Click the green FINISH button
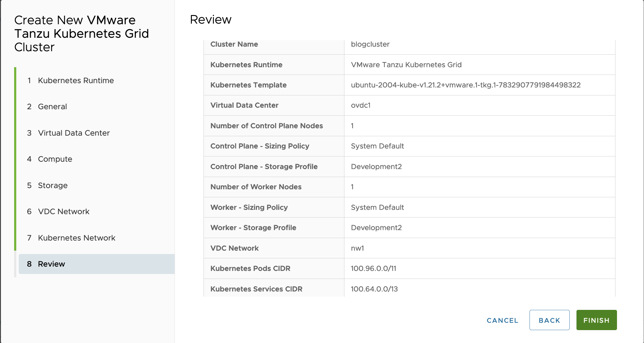 point(596,320)
